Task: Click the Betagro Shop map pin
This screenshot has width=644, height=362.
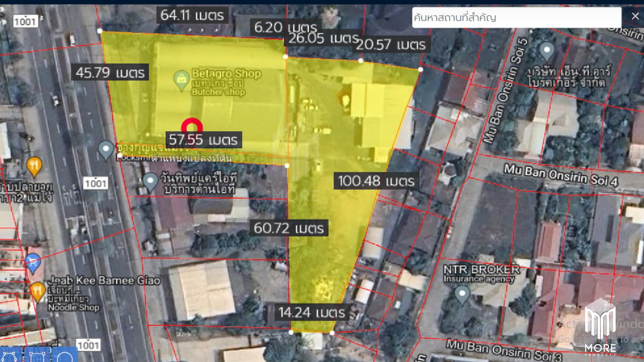Action: coord(182,81)
